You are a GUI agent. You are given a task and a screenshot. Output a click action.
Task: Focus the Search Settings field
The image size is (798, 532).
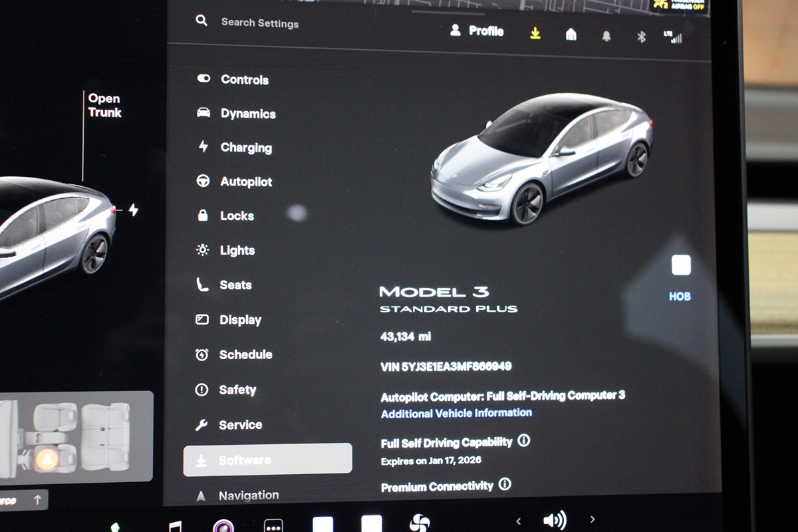[x=259, y=23]
